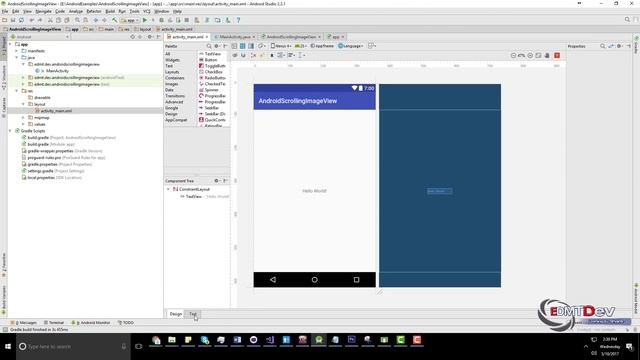Open the Build menu
This screenshot has width=640, height=360.
pyautogui.click(x=110, y=11)
